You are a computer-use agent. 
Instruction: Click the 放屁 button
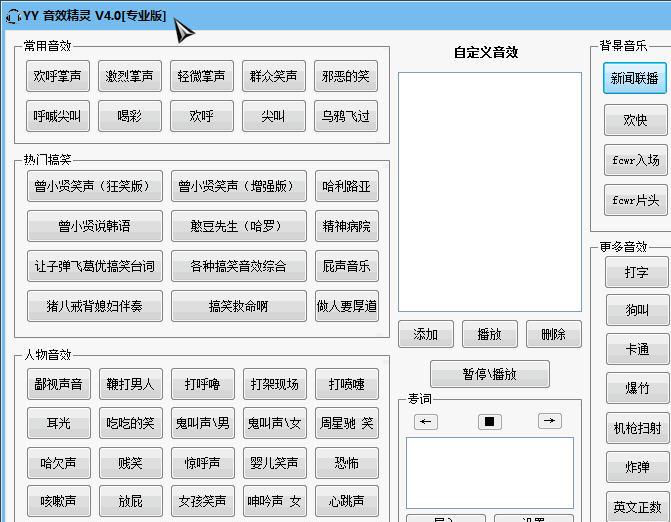[x=131, y=501]
